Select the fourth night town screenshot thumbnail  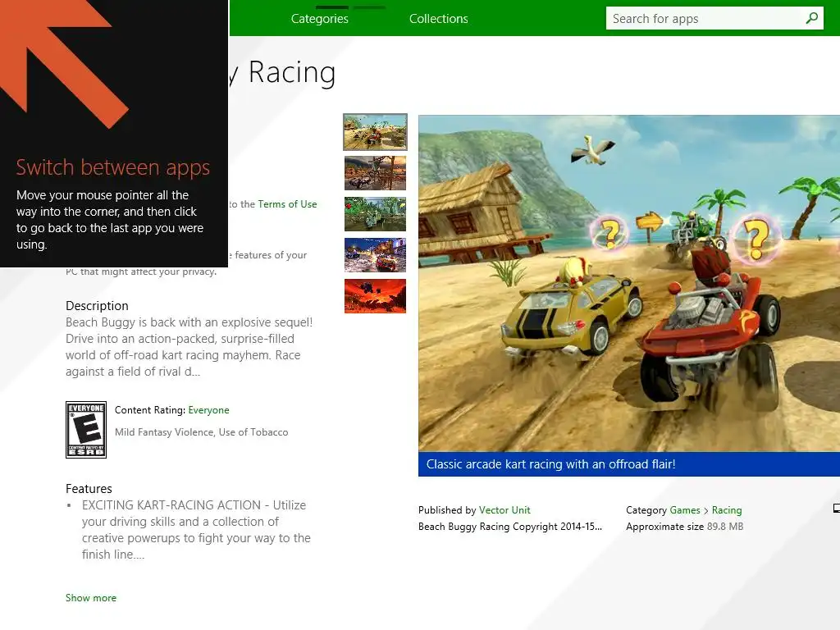point(375,255)
